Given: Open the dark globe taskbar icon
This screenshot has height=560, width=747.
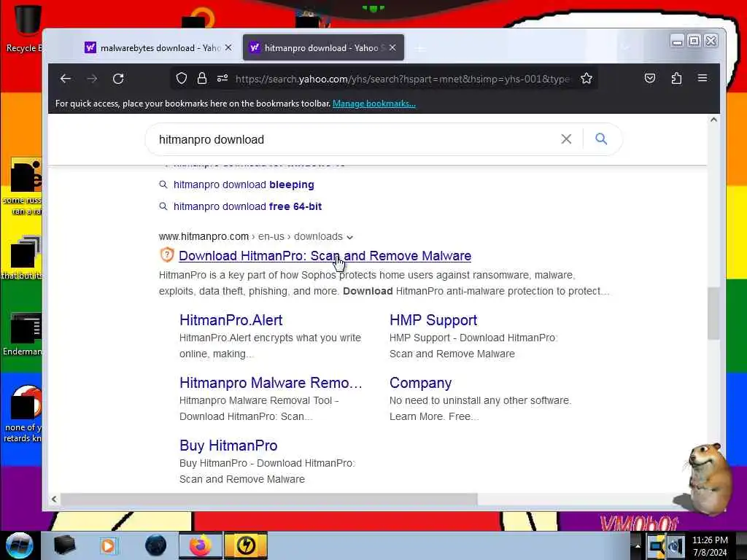Looking at the screenshot, I should pos(156,545).
